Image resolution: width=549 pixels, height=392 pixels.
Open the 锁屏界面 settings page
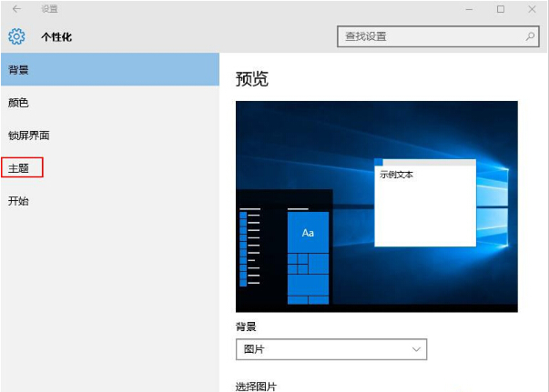pos(28,136)
